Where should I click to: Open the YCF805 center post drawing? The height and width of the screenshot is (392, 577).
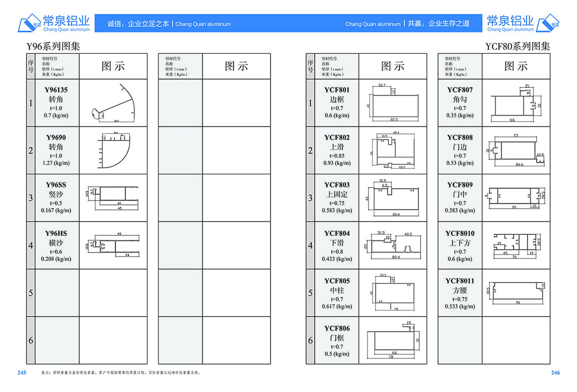(x=393, y=293)
